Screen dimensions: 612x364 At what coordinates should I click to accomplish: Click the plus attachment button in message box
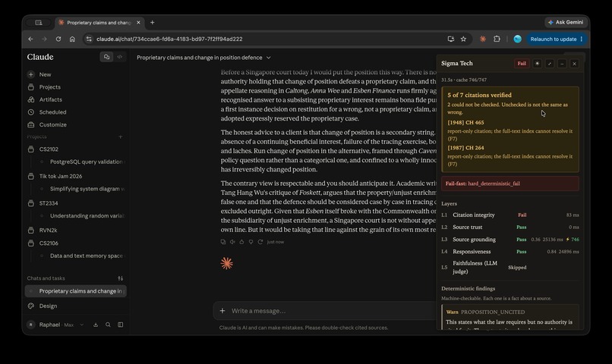coord(222,311)
